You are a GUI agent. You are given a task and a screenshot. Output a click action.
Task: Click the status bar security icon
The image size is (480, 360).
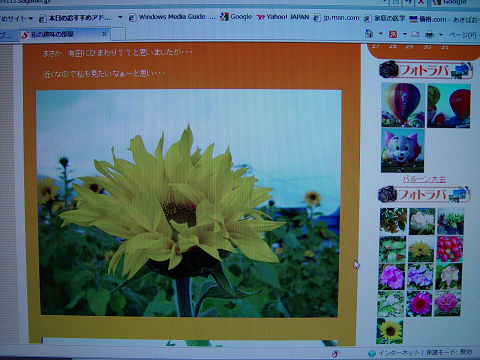point(336,354)
